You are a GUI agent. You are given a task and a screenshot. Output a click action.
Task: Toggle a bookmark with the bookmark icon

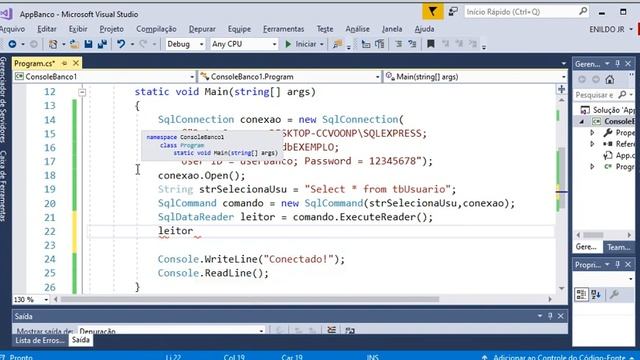point(431,44)
